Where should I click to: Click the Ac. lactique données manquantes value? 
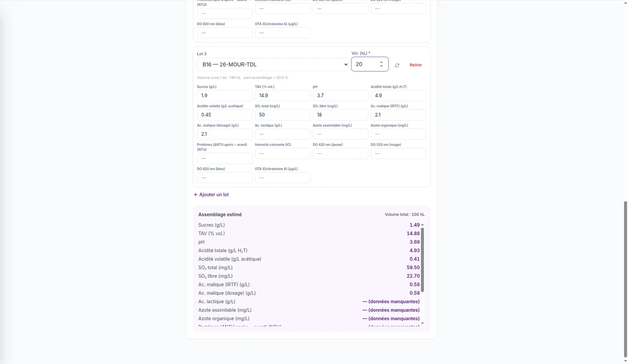pos(391,302)
